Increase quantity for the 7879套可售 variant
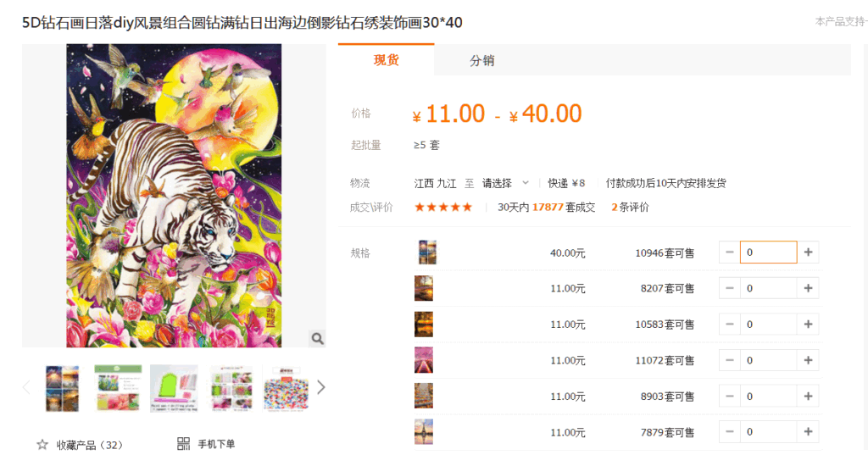Viewport: 868px width, 455px height. [x=808, y=432]
